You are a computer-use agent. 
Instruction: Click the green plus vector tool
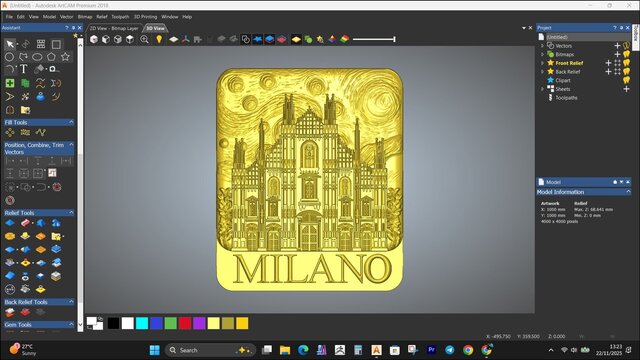10,83
